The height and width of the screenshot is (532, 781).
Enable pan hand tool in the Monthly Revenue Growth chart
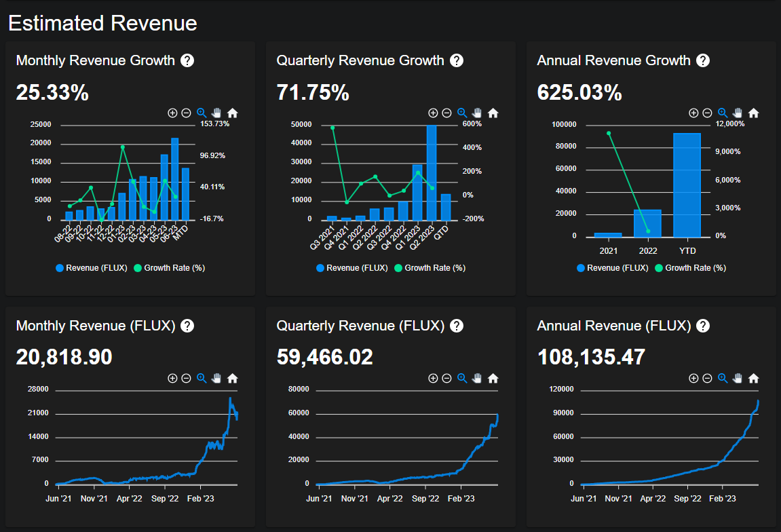pos(216,113)
